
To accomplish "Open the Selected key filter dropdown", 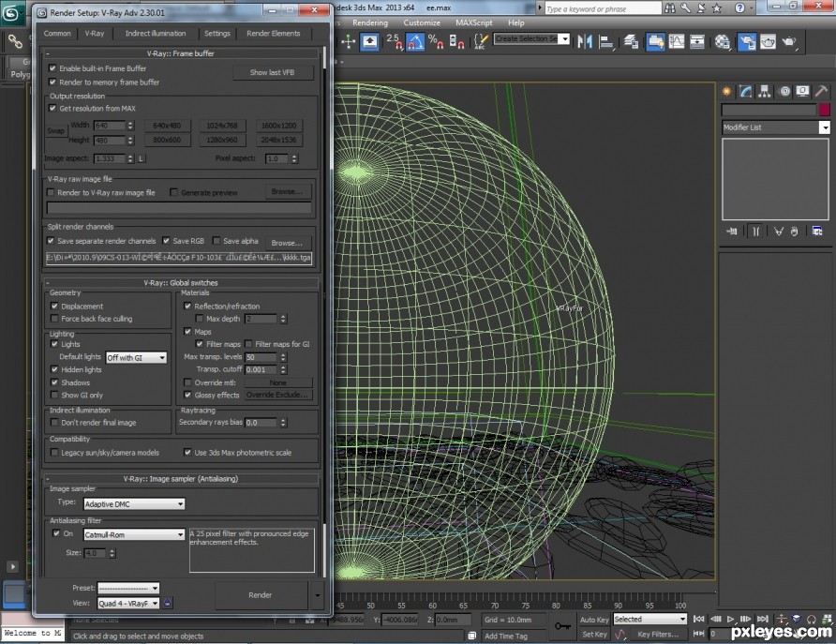I will pyautogui.click(x=649, y=619).
